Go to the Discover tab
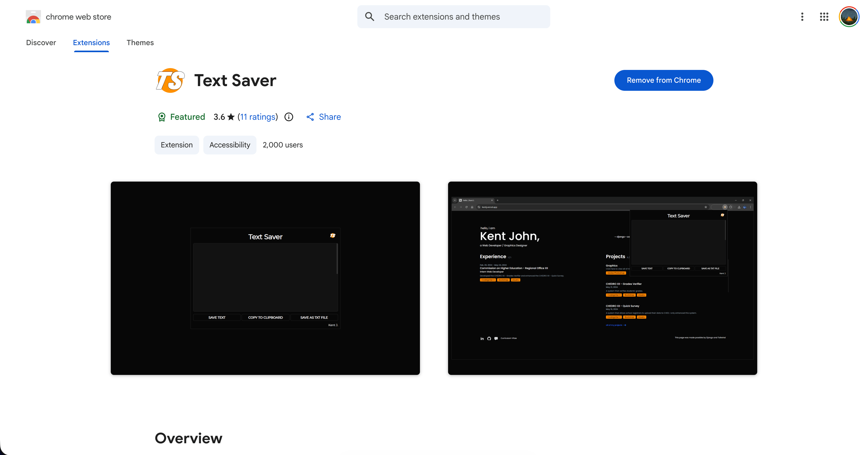The width and height of the screenshot is (868, 455). [41, 43]
